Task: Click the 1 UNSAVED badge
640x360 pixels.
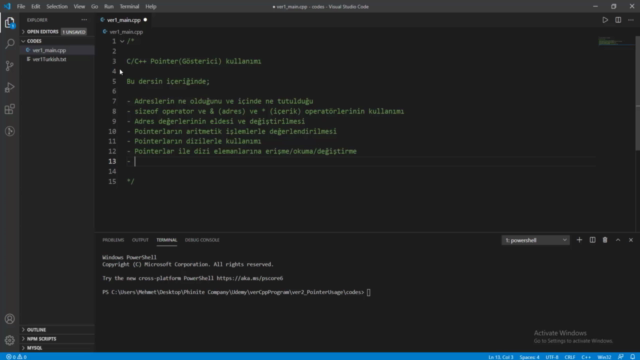Action: coord(74,32)
